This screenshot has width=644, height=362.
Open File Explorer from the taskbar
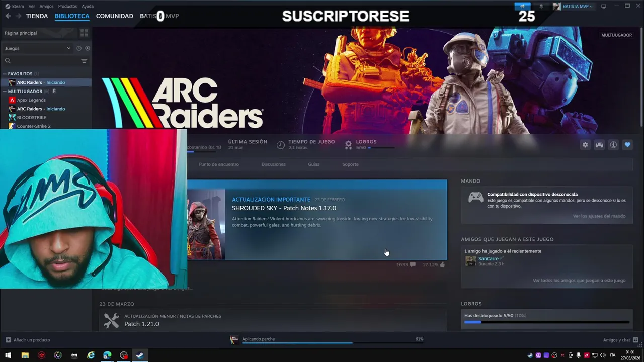(x=25, y=355)
